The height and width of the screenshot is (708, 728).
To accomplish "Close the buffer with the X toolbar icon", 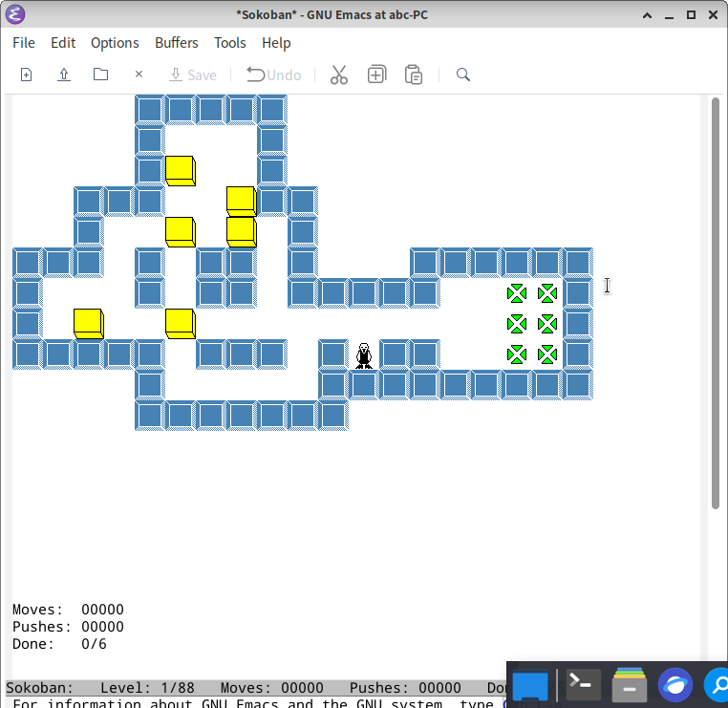I will point(139,75).
